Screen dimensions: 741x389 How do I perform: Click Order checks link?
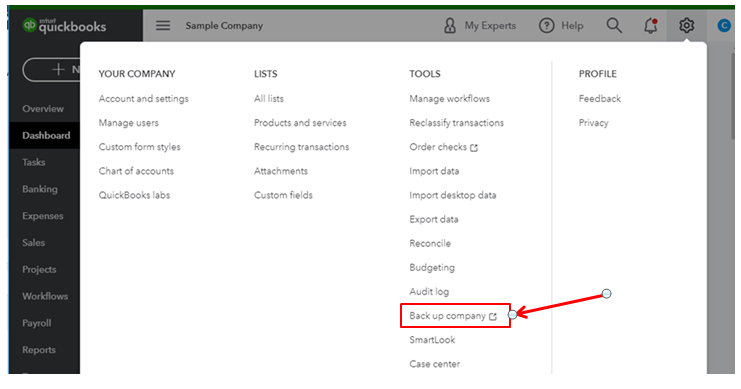(x=438, y=147)
